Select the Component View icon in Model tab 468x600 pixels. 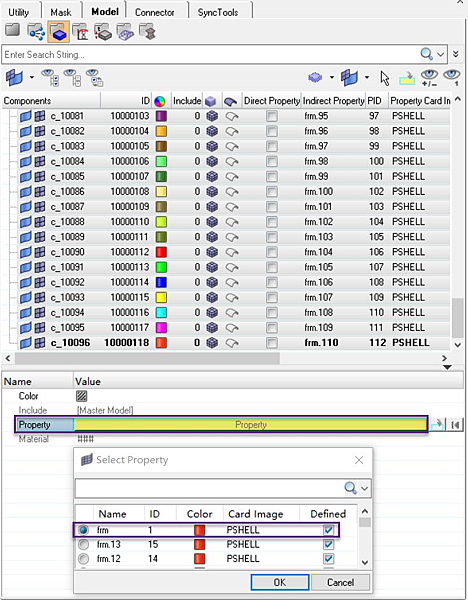(x=59, y=31)
